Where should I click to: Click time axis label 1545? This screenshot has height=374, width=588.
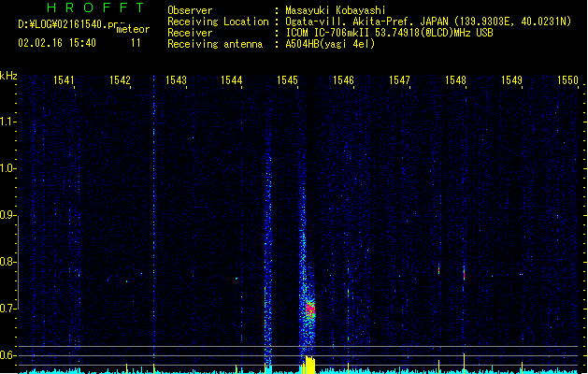287,79
